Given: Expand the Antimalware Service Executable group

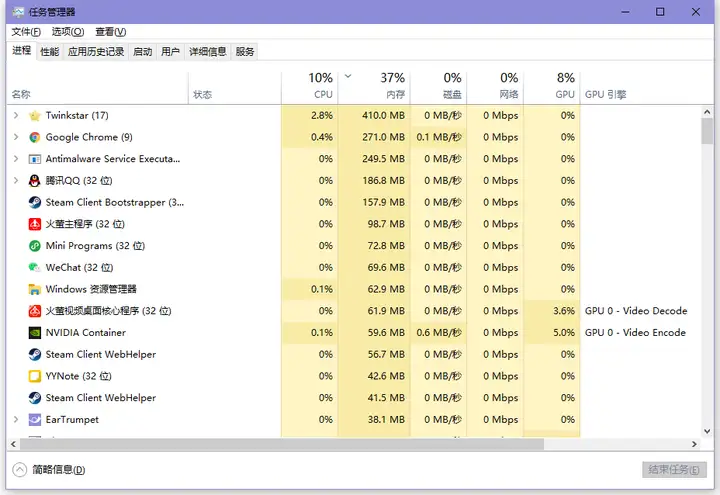Looking at the screenshot, I should coord(16,159).
